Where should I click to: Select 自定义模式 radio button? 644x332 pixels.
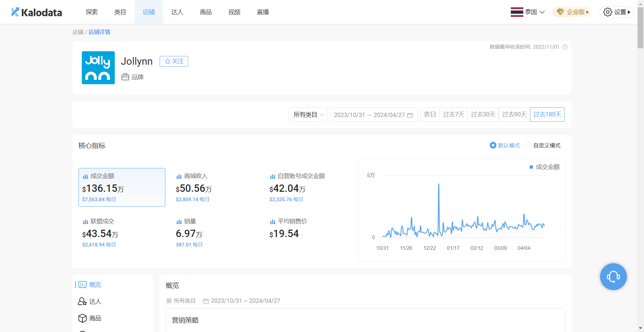528,145
